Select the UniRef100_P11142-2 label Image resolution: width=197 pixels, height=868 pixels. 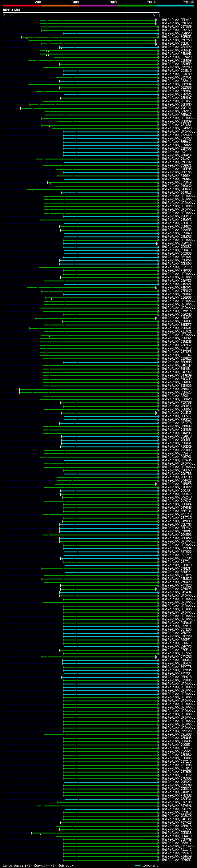coord(179,846)
